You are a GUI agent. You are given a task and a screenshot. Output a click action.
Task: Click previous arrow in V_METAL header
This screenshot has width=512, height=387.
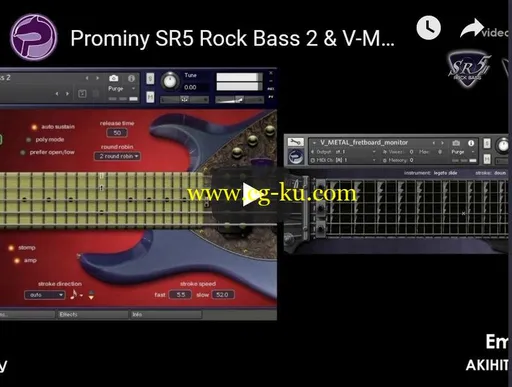click(434, 143)
